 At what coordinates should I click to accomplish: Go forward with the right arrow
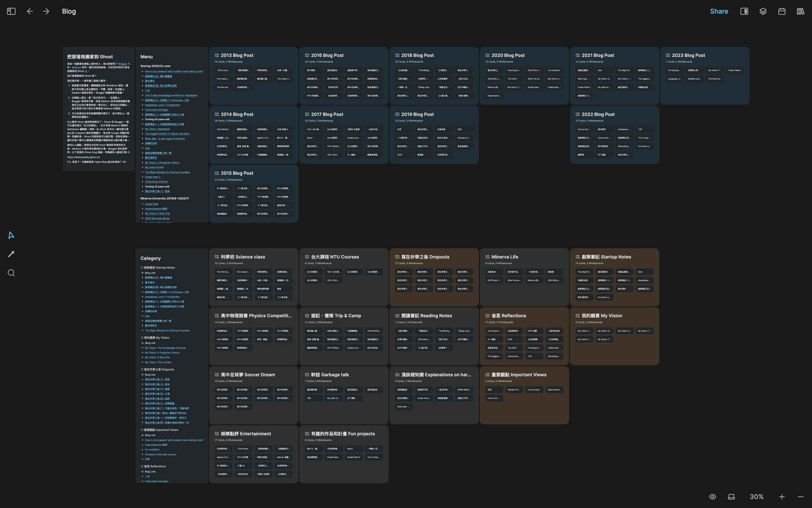click(x=46, y=11)
